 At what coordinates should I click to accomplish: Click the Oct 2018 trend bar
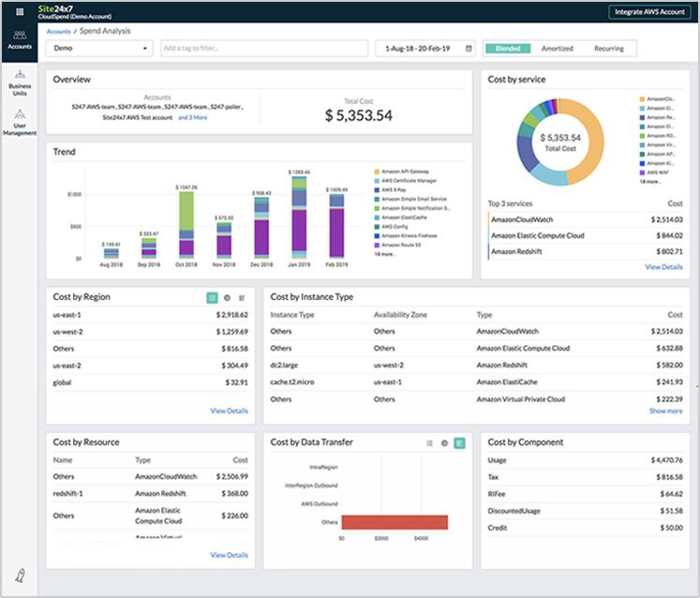pos(186,225)
